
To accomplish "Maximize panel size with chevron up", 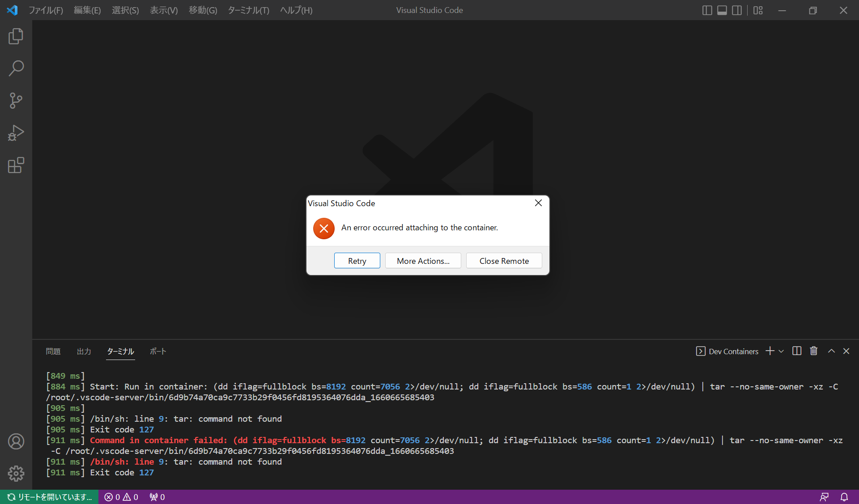I will [x=831, y=351].
